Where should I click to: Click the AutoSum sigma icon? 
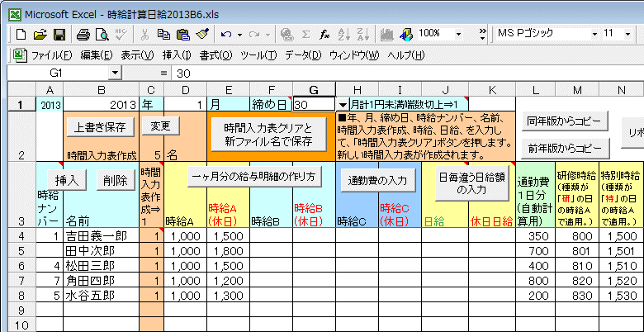click(305, 34)
